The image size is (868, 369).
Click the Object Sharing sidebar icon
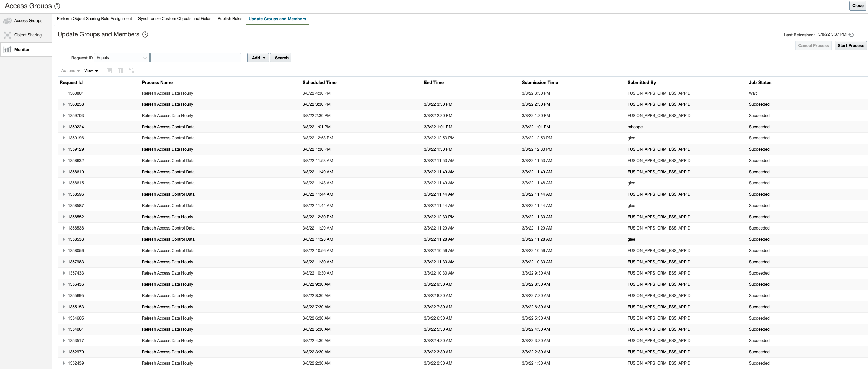(8, 35)
